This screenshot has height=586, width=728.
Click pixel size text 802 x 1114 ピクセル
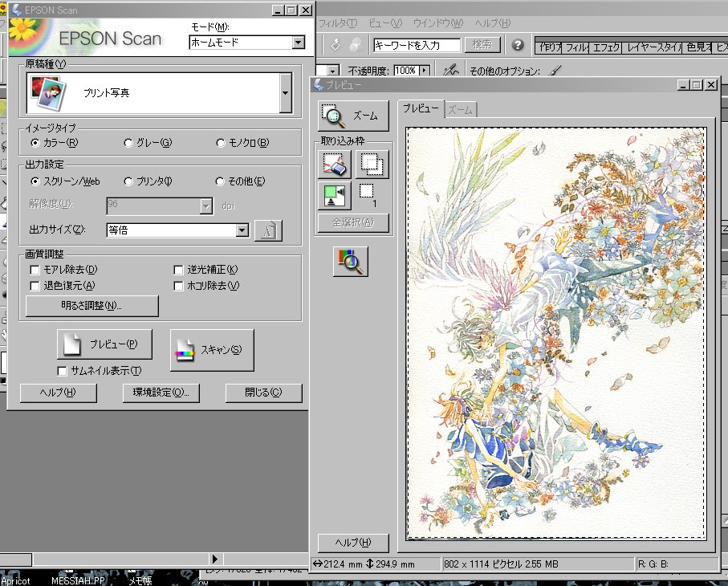point(485,564)
